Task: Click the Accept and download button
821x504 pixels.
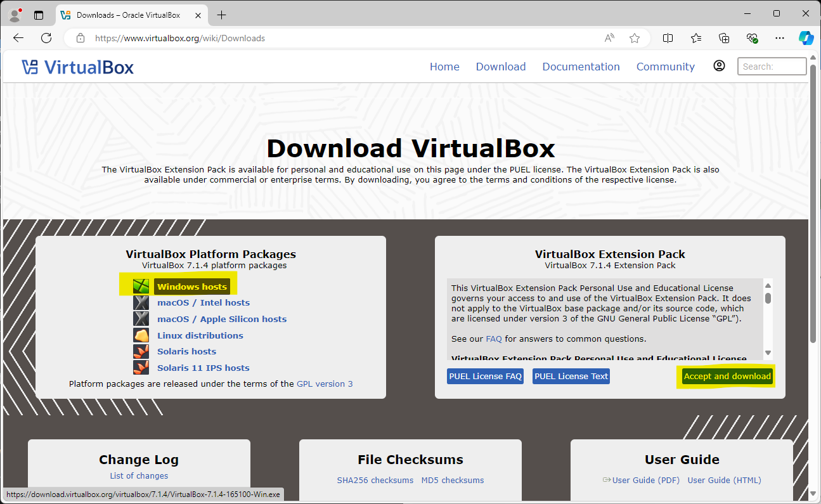Action: click(727, 376)
